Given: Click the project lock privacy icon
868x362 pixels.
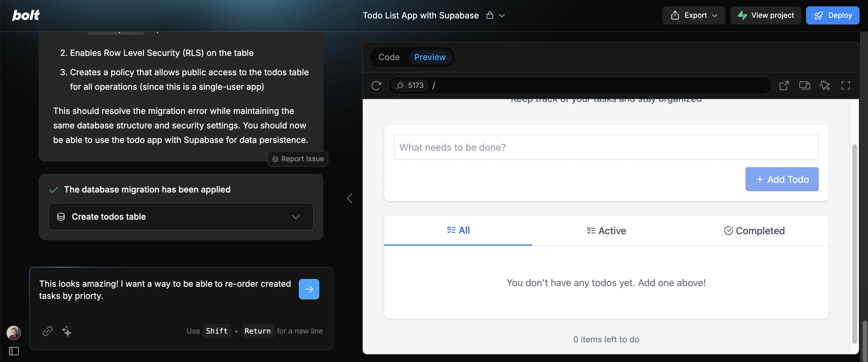Looking at the screenshot, I should pyautogui.click(x=490, y=15).
